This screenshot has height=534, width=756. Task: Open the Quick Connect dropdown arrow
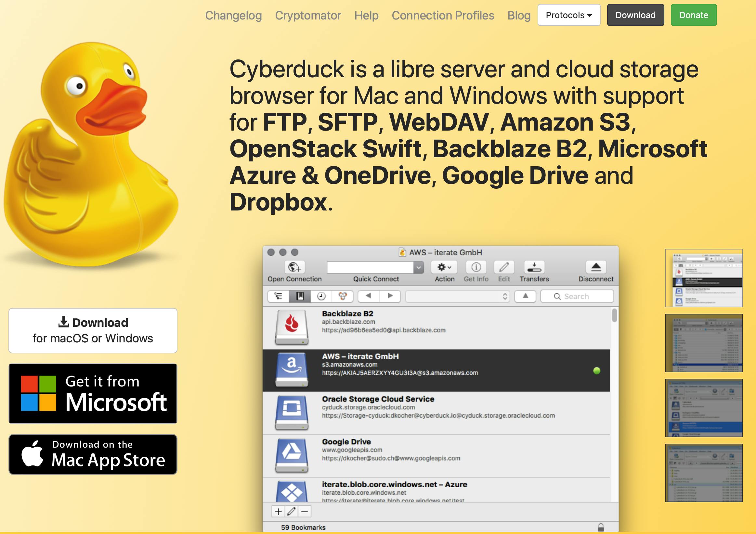pyautogui.click(x=418, y=268)
